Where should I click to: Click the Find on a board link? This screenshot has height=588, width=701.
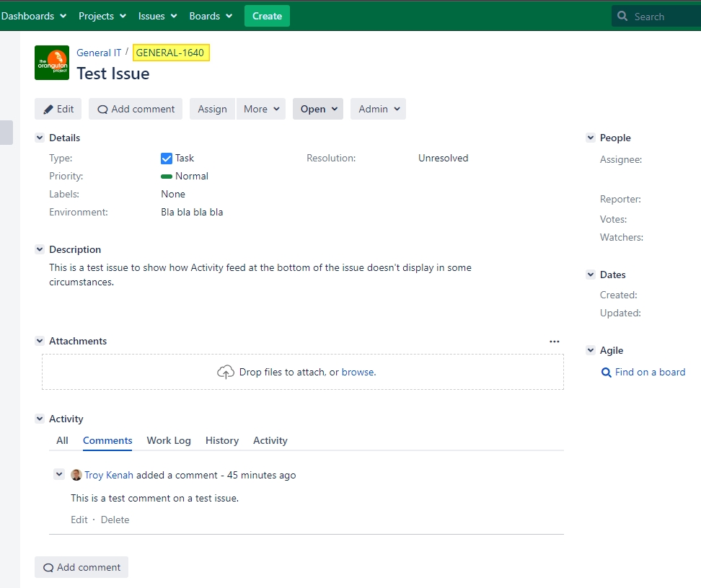pos(650,373)
